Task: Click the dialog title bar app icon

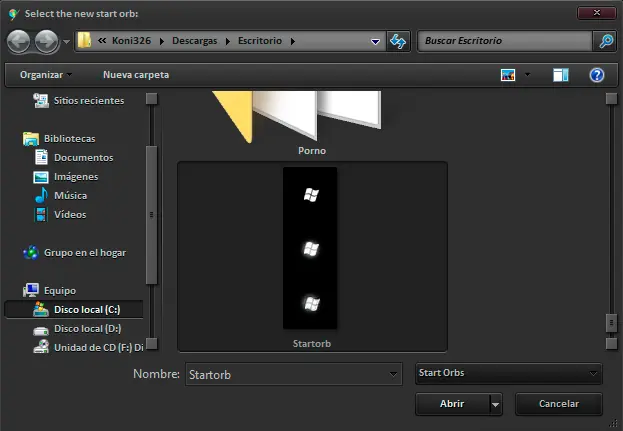Action: coord(14,14)
